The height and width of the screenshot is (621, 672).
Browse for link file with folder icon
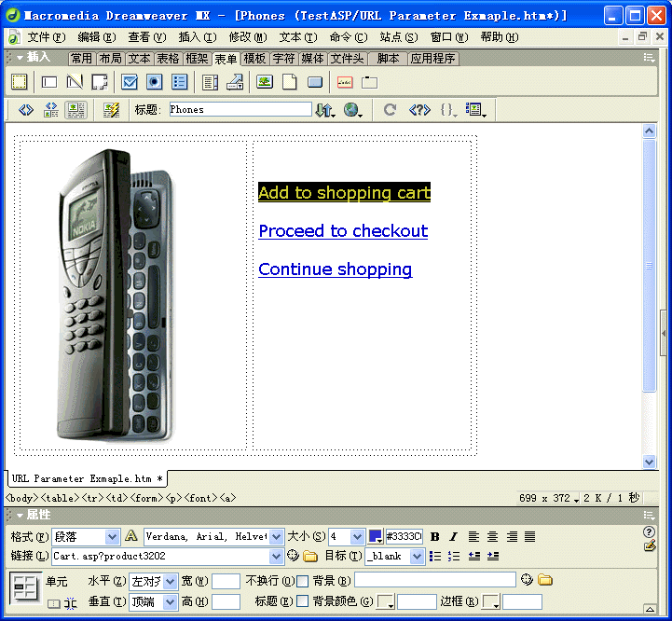click(x=309, y=557)
